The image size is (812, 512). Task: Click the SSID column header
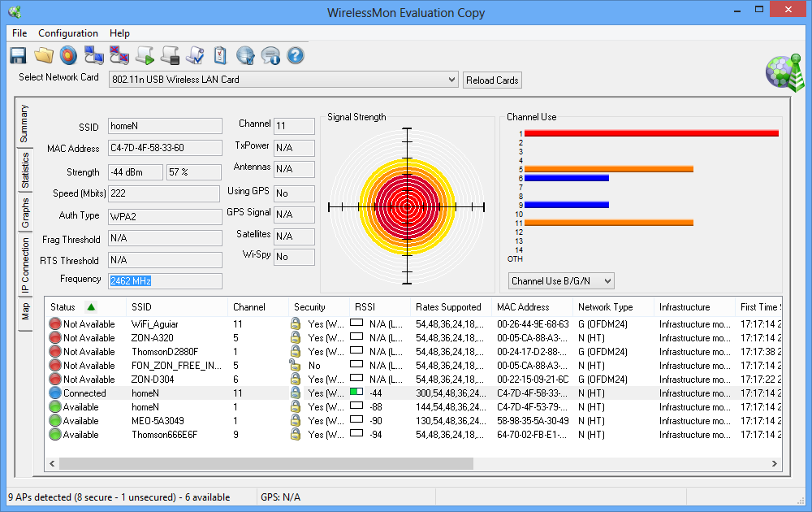[141, 307]
